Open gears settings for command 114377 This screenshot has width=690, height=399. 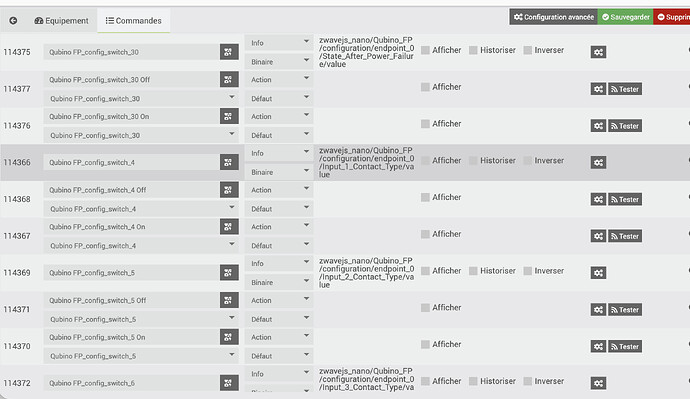598,89
